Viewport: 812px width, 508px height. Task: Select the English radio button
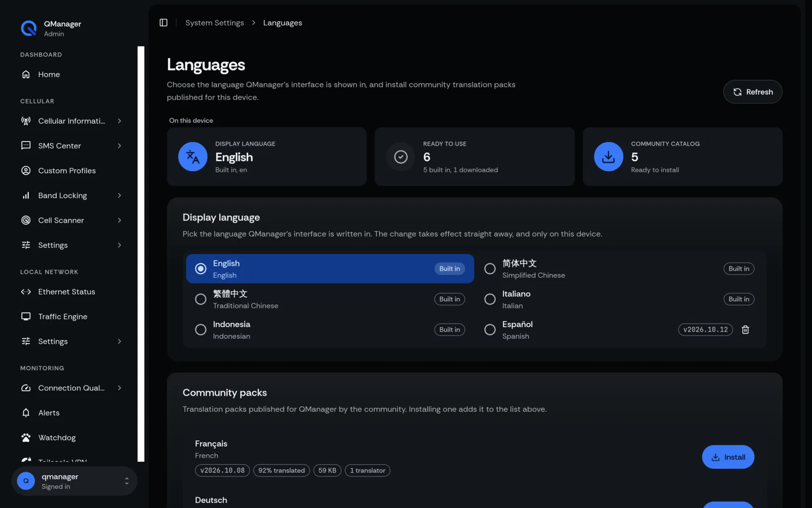(201, 269)
